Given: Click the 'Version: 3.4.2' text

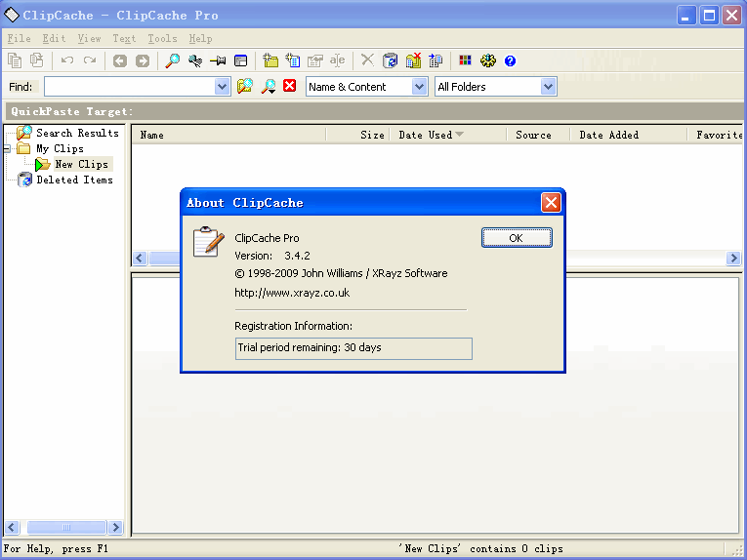Looking at the screenshot, I should coord(272,256).
